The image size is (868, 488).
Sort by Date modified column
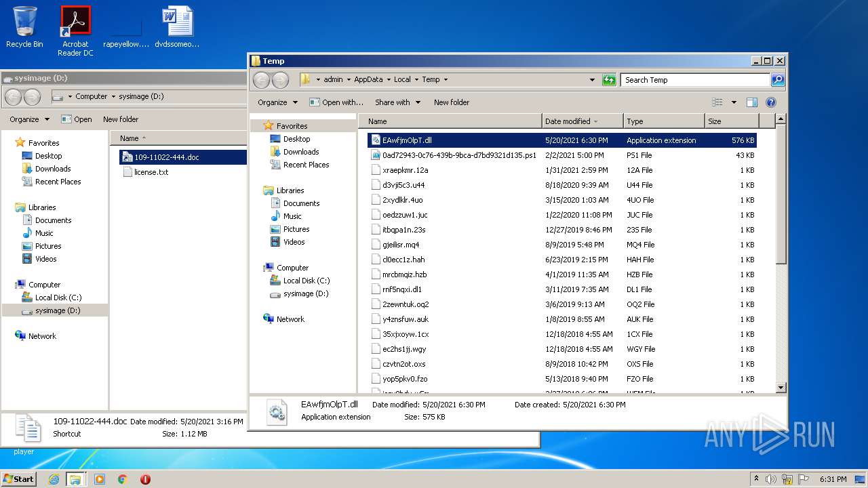[583, 121]
